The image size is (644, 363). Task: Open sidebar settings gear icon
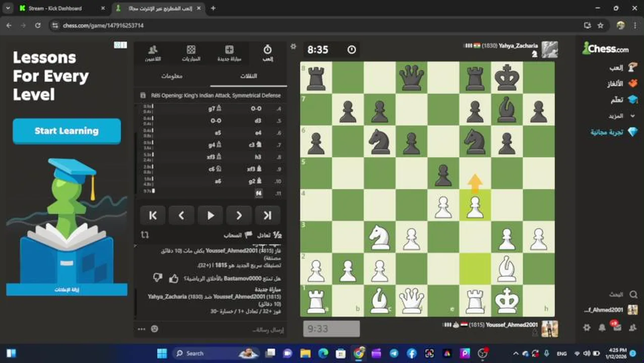pyautogui.click(x=587, y=327)
